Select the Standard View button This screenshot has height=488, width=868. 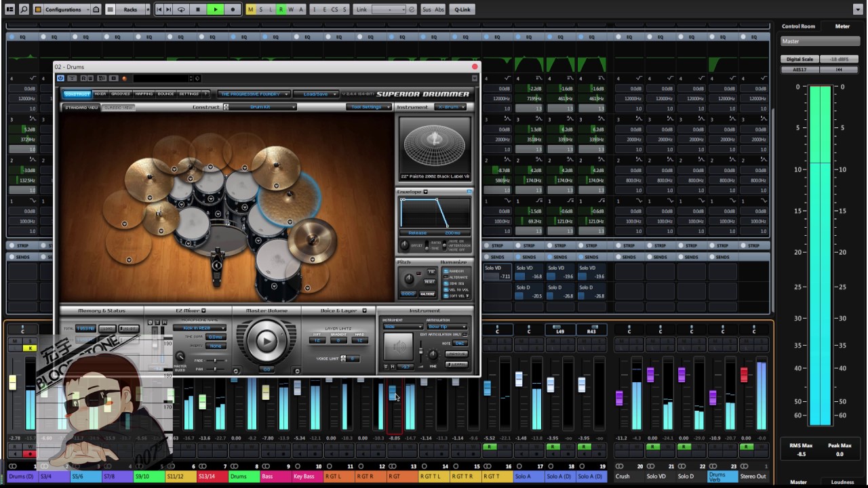81,107
